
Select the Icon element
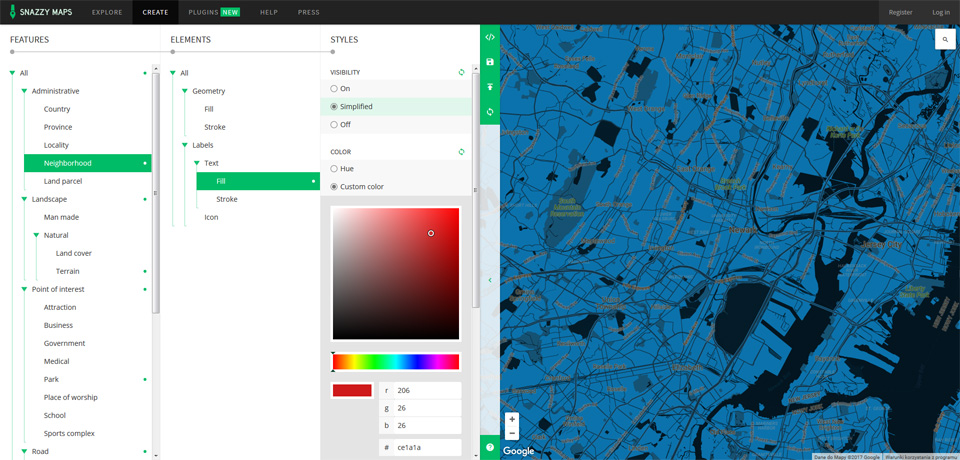pos(211,217)
